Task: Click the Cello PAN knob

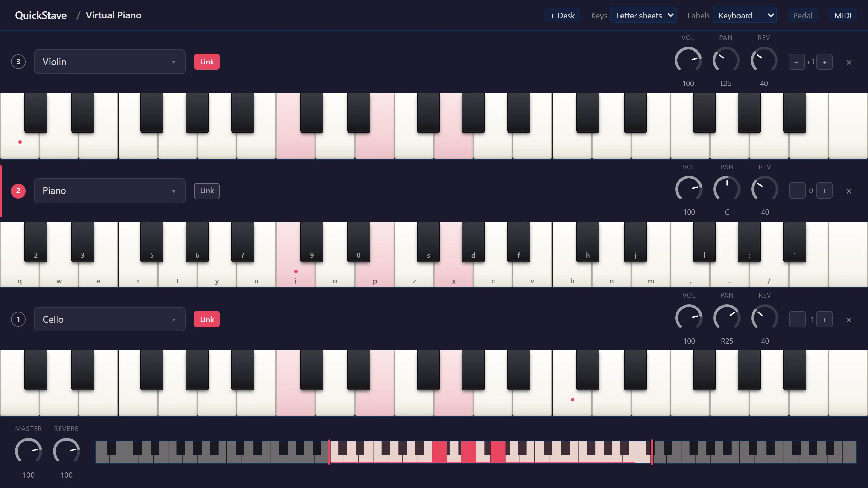Action: [x=727, y=317]
